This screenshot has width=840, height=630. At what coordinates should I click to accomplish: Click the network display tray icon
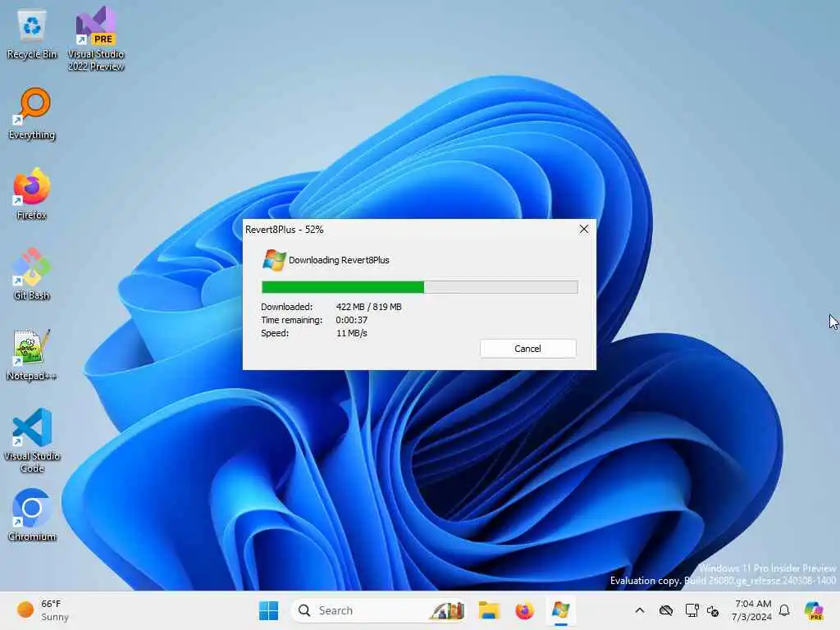pos(692,610)
